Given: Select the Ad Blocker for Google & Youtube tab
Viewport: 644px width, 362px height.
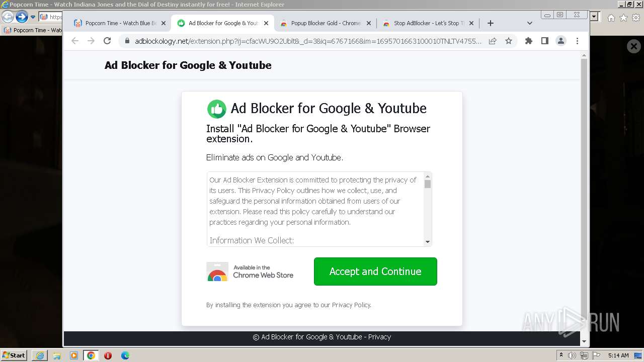Looking at the screenshot, I should coord(222,23).
